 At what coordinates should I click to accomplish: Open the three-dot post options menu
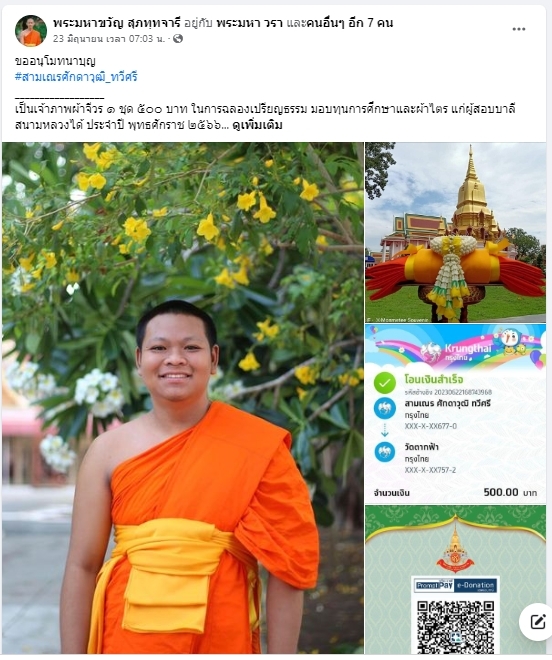518,29
